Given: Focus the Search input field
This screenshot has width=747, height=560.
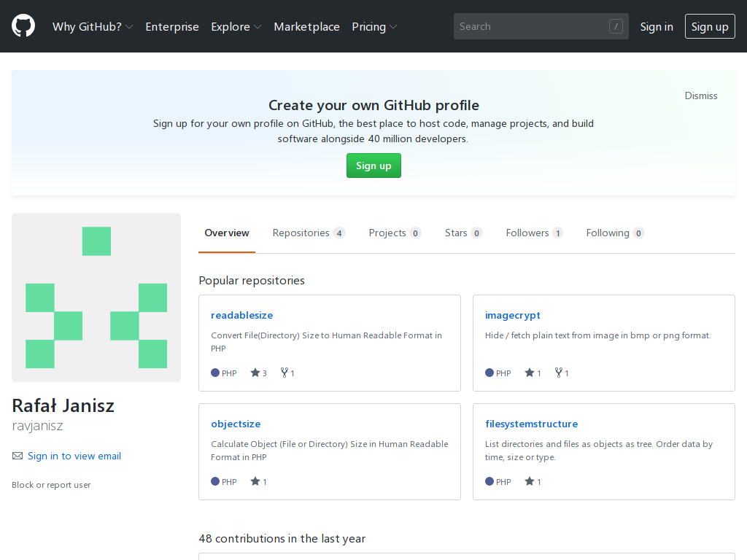Looking at the screenshot, I should 541,27.
